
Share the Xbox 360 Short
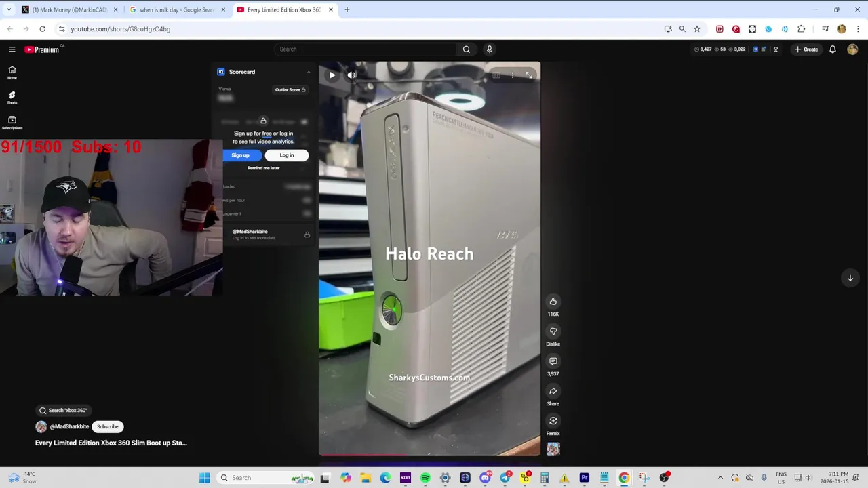click(x=553, y=391)
